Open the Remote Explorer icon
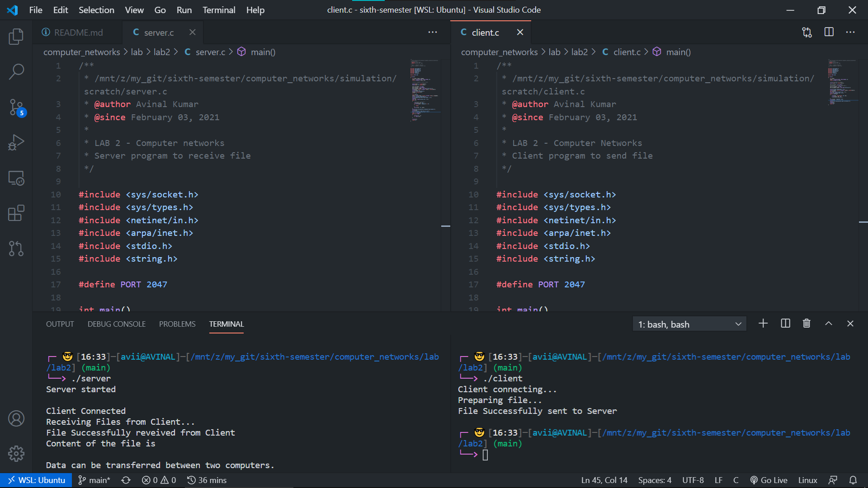The width and height of the screenshot is (868, 488). pos(16,178)
